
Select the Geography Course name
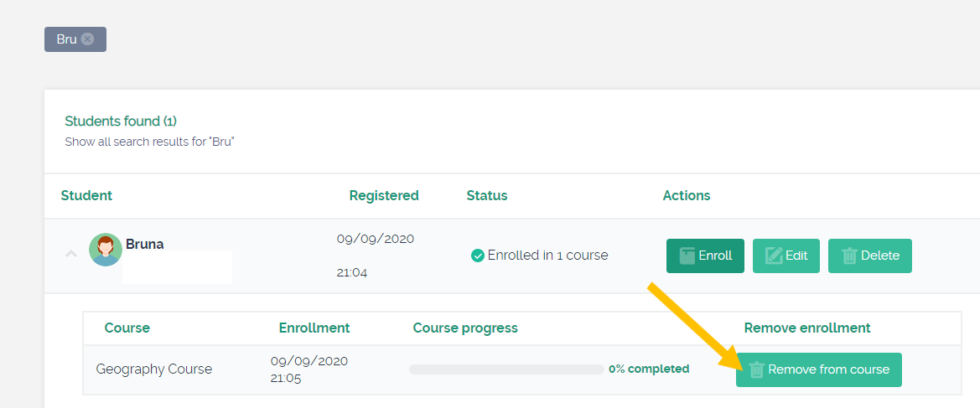(x=153, y=369)
